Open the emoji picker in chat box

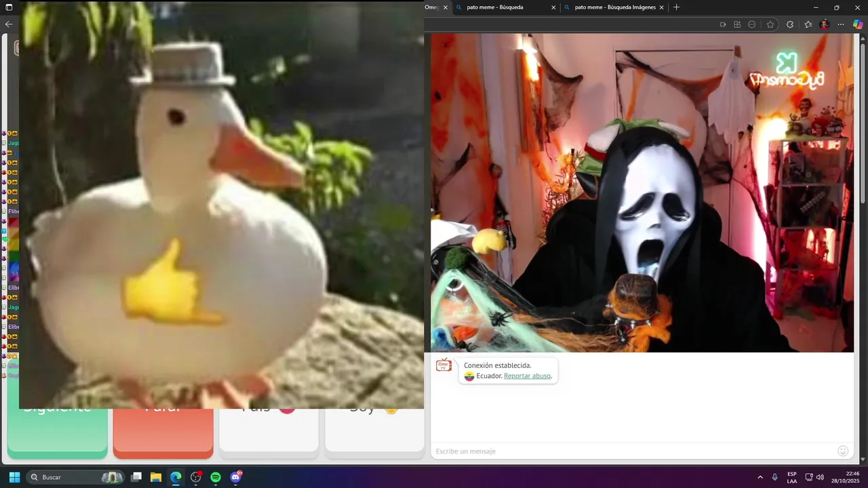[843, 451]
